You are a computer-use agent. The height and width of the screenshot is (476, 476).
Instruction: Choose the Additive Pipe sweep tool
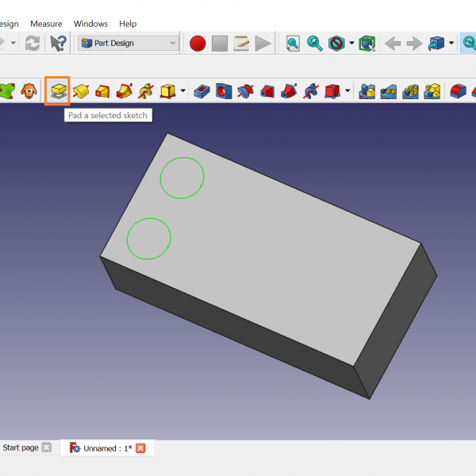click(124, 91)
